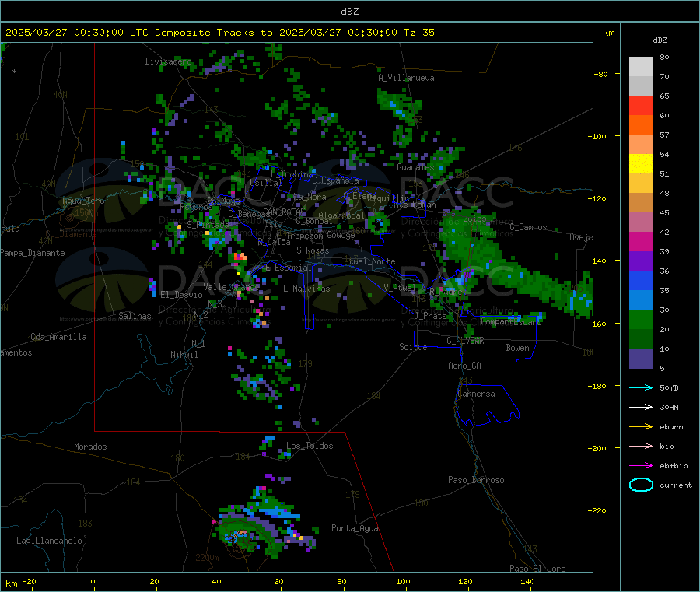Click the '80' value beside the color legend
Screen dimensions: 700x592
coord(664,57)
